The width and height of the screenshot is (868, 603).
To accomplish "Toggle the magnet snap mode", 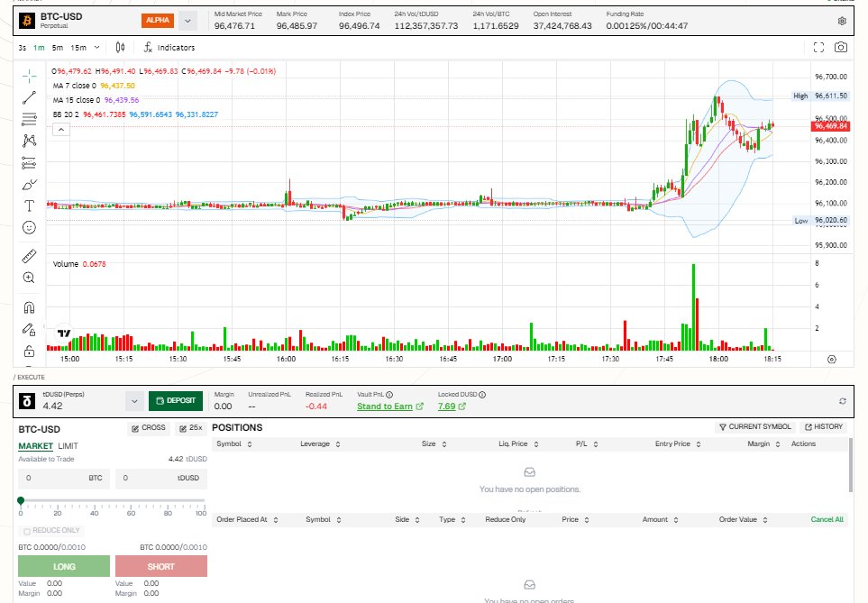I will point(30,307).
